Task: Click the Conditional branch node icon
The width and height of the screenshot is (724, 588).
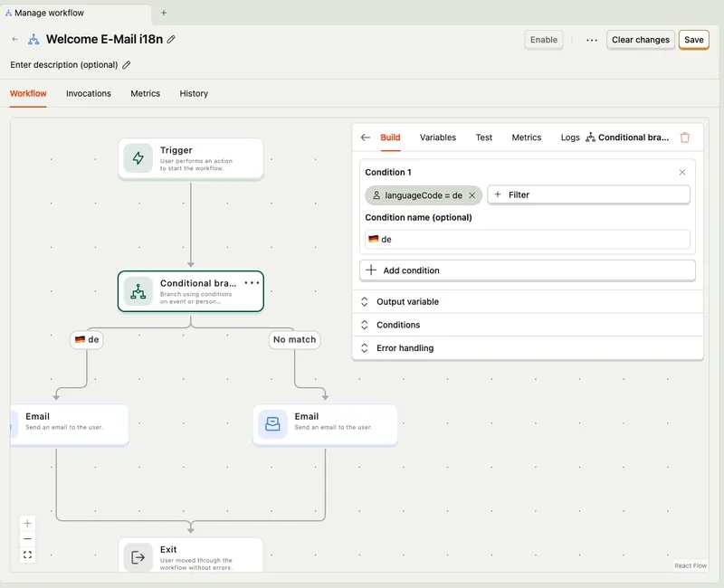Action: point(138,291)
